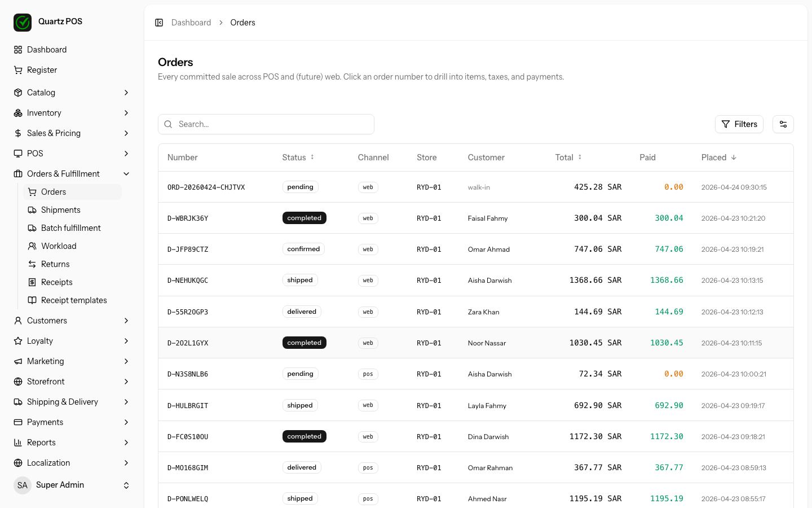The image size is (812, 508).
Task: Open the Filters button
Action: [x=739, y=124]
